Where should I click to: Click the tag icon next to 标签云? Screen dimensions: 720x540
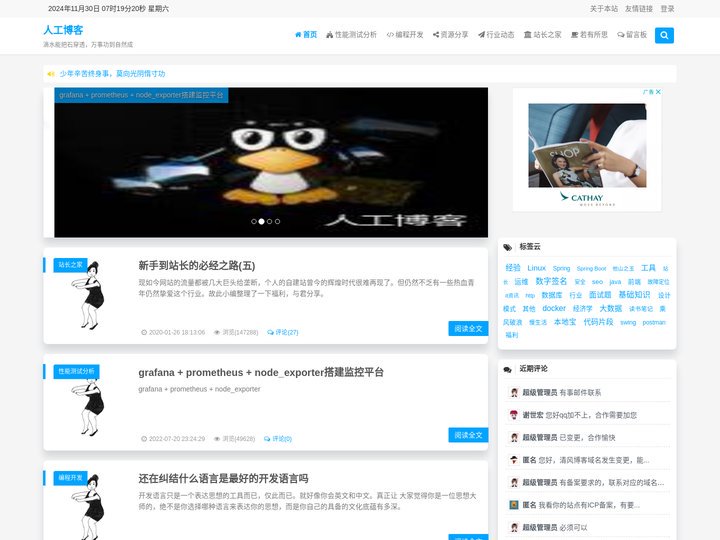(507, 248)
